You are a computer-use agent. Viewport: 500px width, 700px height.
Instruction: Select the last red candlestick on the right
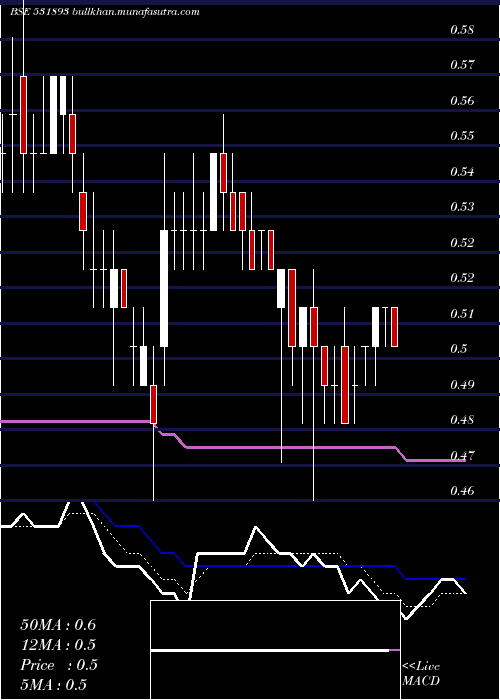click(395, 327)
